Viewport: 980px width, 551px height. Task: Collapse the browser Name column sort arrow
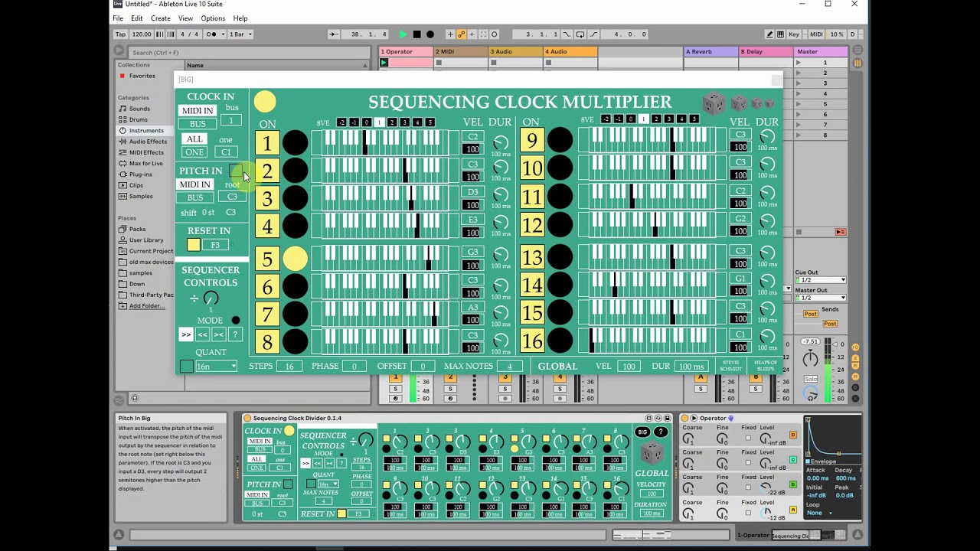click(x=364, y=66)
